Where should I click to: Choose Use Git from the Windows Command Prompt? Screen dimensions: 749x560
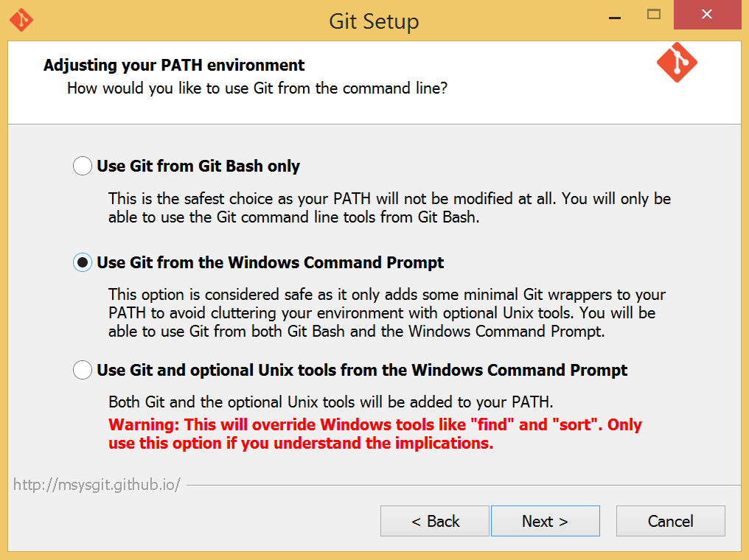83,262
